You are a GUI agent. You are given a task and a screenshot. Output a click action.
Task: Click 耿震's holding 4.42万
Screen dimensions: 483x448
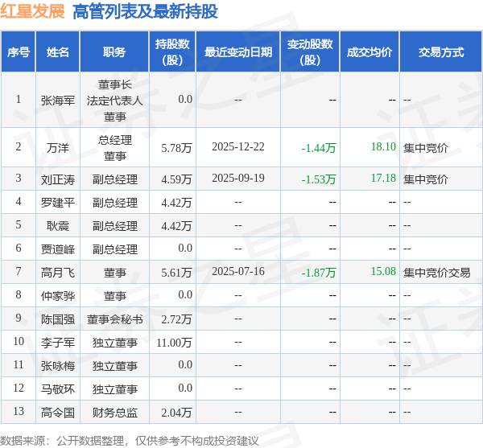click(x=176, y=226)
